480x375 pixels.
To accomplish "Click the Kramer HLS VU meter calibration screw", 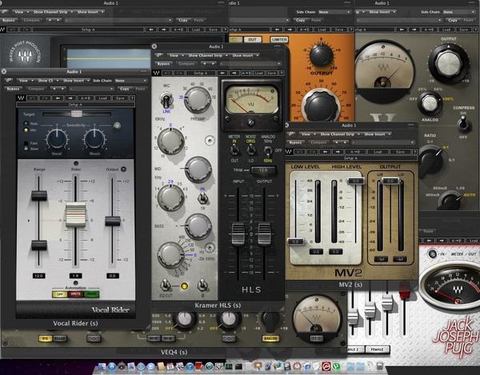I will pyautogui.click(x=251, y=123).
